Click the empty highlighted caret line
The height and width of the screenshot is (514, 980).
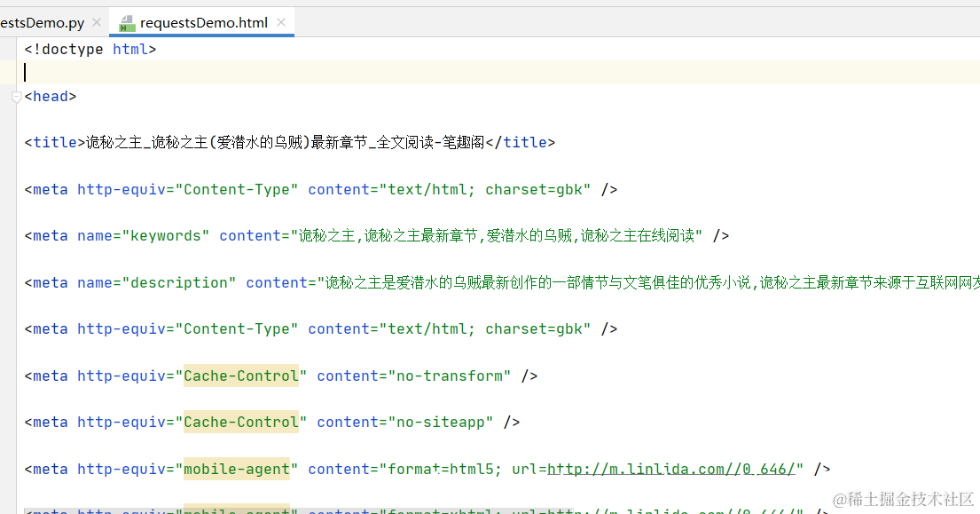click(500, 73)
